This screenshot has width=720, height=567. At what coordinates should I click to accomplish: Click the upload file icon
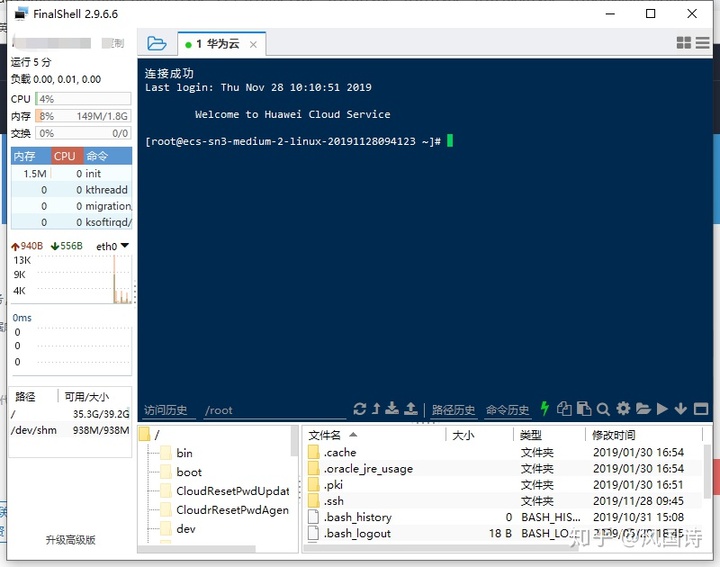tap(411, 409)
